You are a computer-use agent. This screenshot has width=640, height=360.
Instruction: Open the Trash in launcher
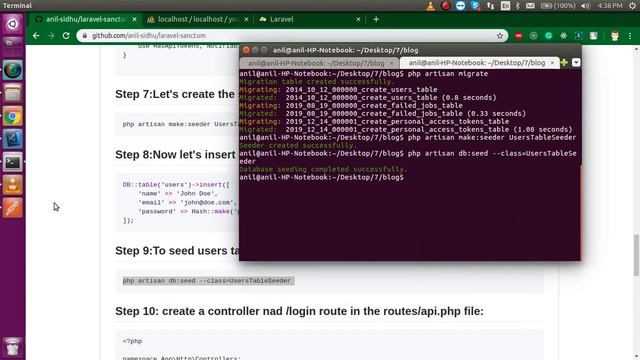click(x=13, y=346)
